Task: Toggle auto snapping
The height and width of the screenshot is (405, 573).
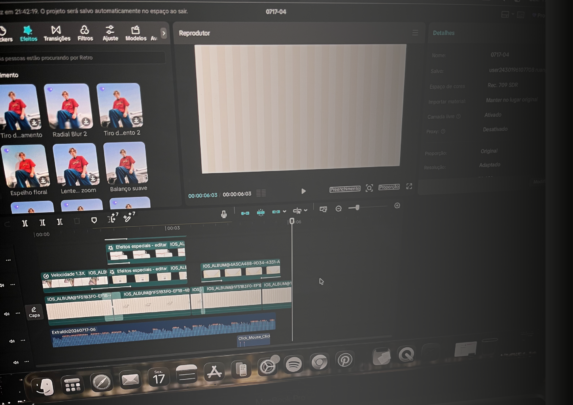Action: point(261,212)
